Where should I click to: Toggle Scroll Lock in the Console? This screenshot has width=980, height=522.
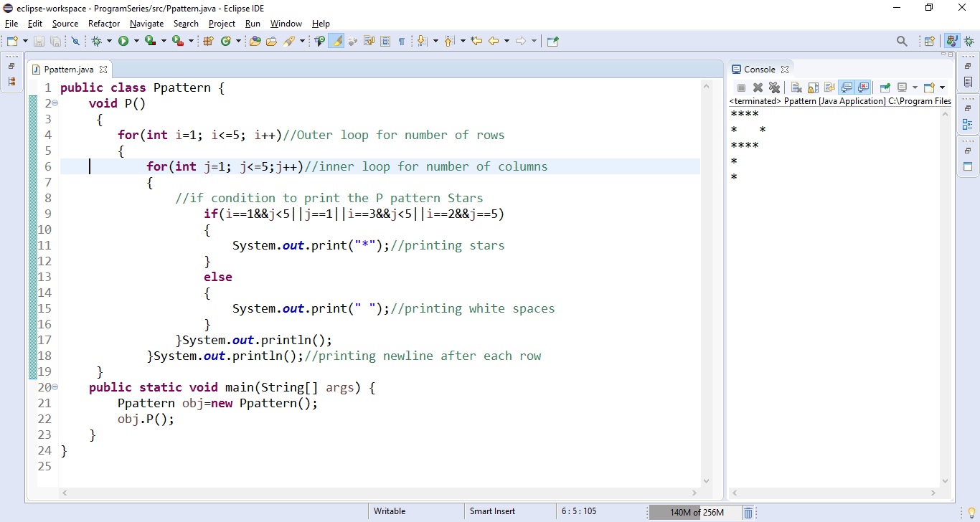coord(813,87)
